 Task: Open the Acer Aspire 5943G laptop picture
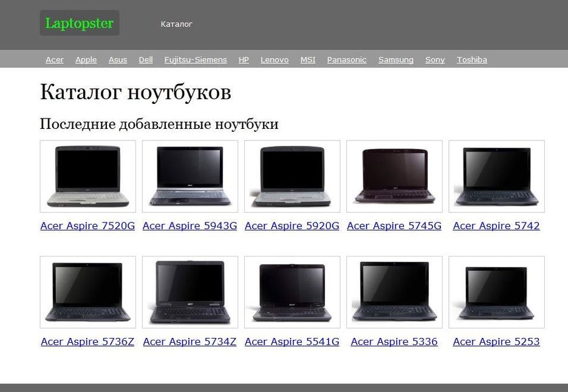pos(190,176)
